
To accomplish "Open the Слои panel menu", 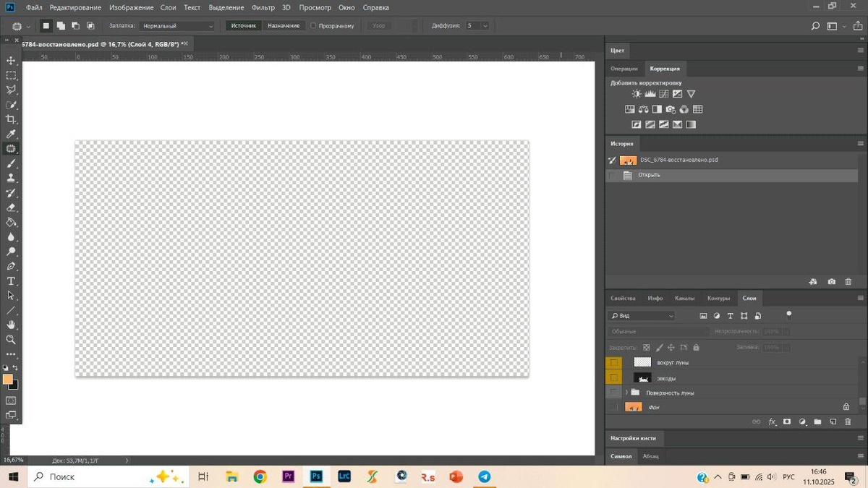I will coord(860,298).
